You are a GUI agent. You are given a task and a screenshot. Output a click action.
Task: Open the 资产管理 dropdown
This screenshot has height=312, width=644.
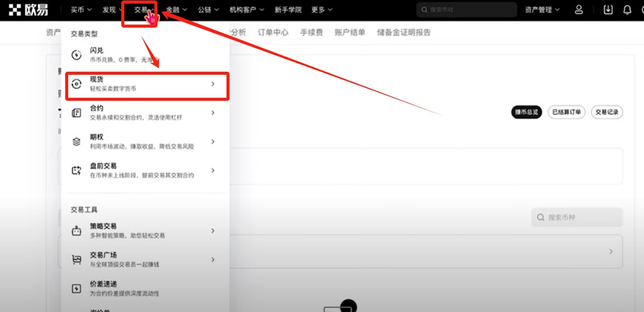tap(542, 10)
